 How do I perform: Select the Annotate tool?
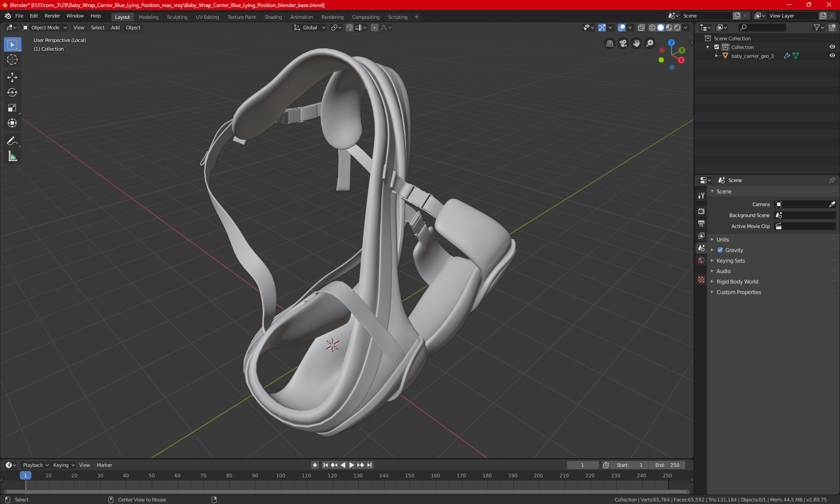tap(12, 141)
